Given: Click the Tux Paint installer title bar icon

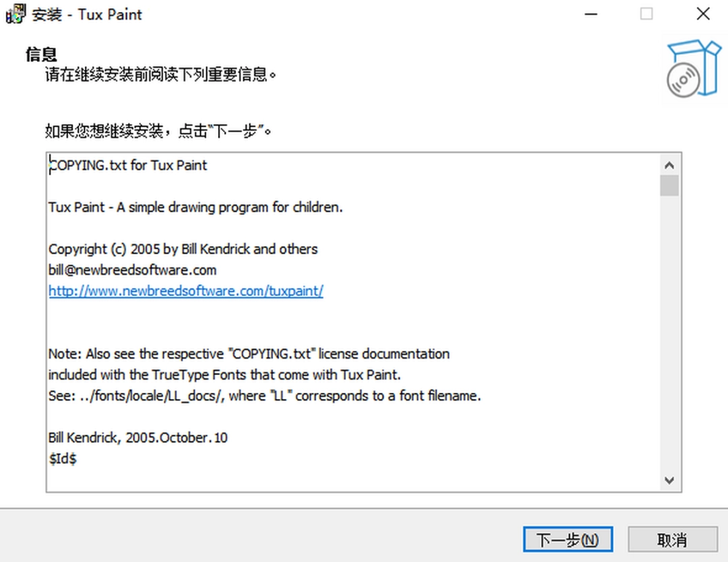Looking at the screenshot, I should coord(16,14).
